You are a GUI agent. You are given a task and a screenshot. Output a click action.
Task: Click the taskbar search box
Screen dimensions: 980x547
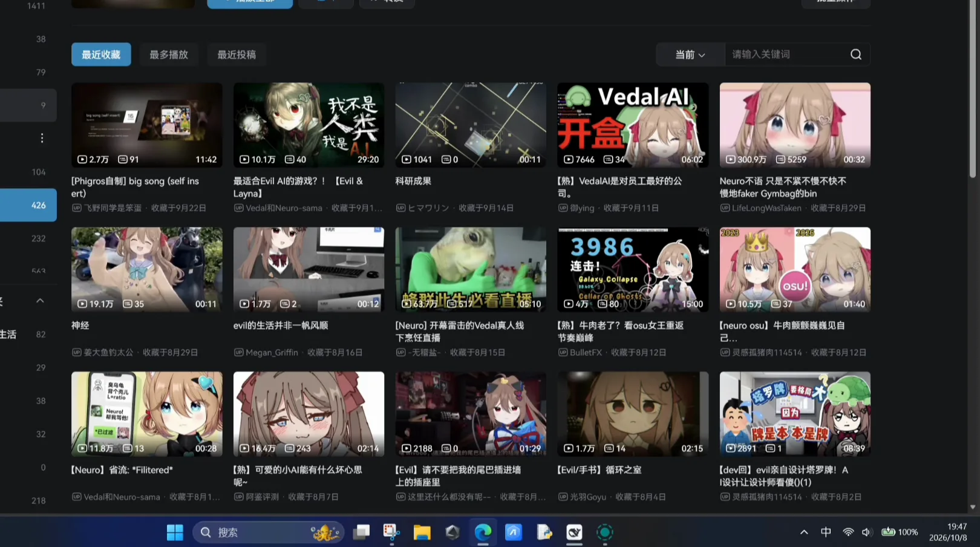click(x=268, y=532)
